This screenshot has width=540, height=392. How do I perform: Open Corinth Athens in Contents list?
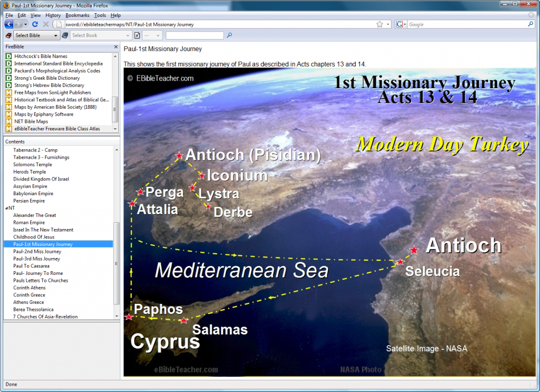point(29,288)
